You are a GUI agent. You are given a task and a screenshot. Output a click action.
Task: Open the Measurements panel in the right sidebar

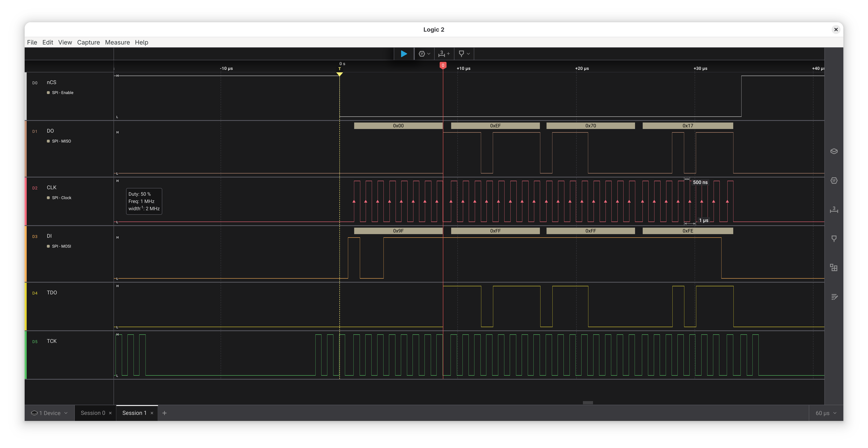834,210
